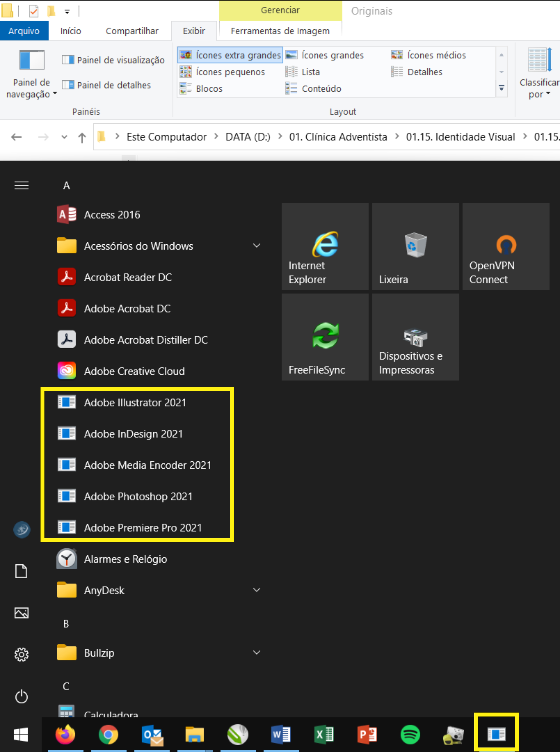Open Quick Access Toolbar customize arrow

(67, 12)
